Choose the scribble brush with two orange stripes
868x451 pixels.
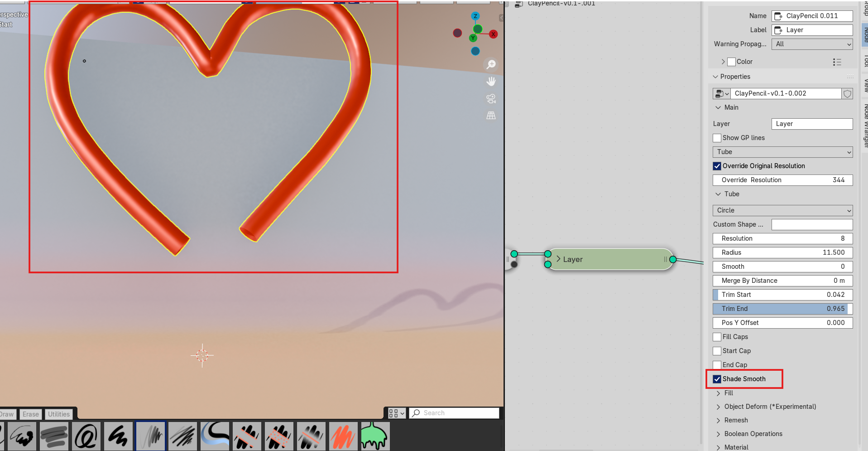[x=247, y=436]
